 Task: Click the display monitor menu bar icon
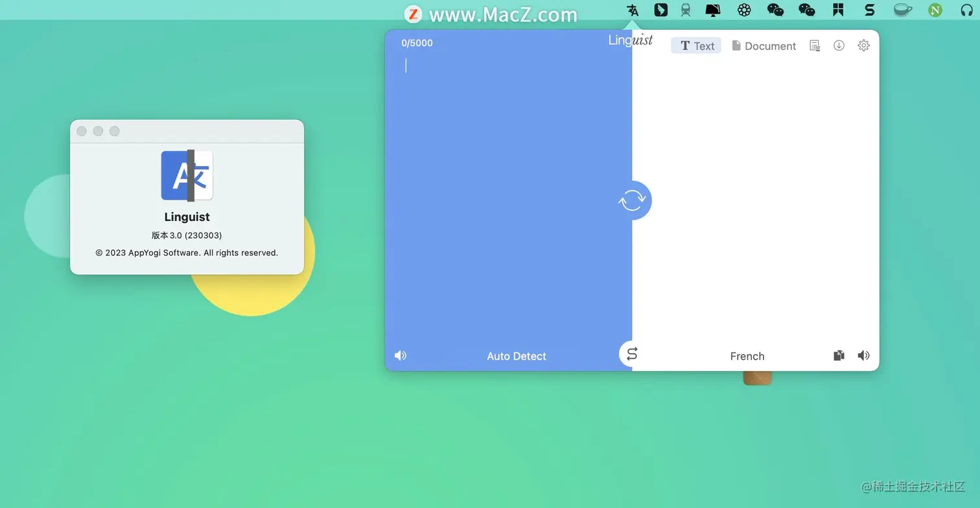click(x=713, y=10)
